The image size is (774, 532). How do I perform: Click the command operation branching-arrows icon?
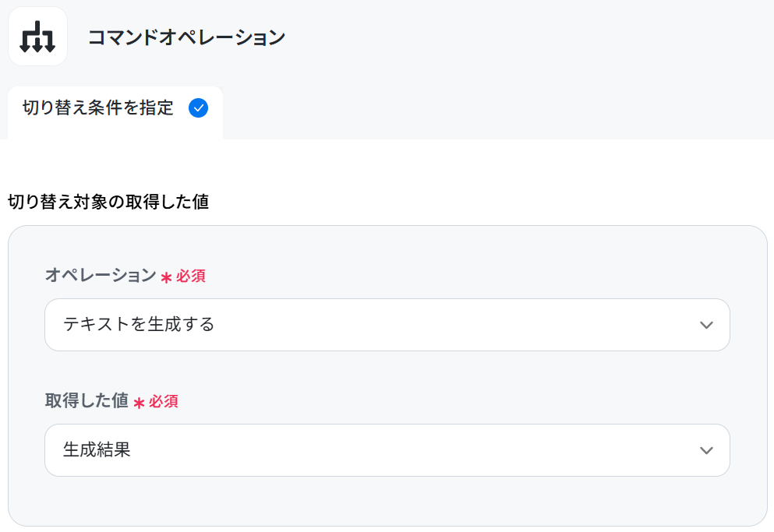(37, 37)
